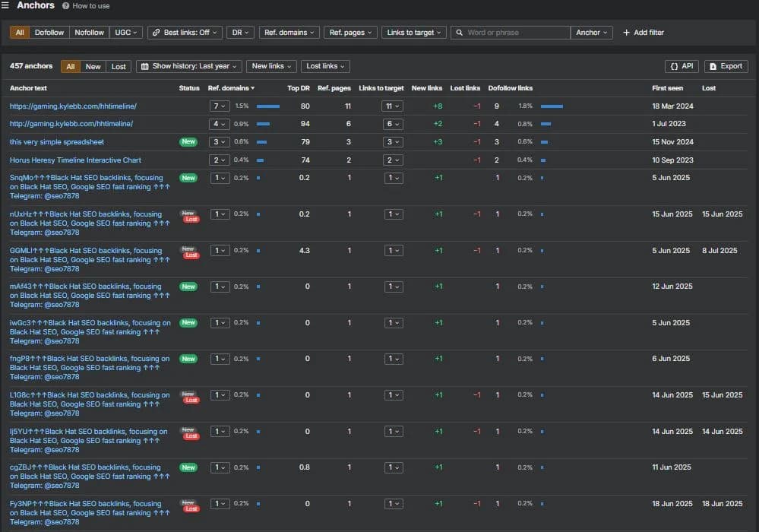Open Ref. domains filter dropdown
759x532 pixels.
click(289, 33)
